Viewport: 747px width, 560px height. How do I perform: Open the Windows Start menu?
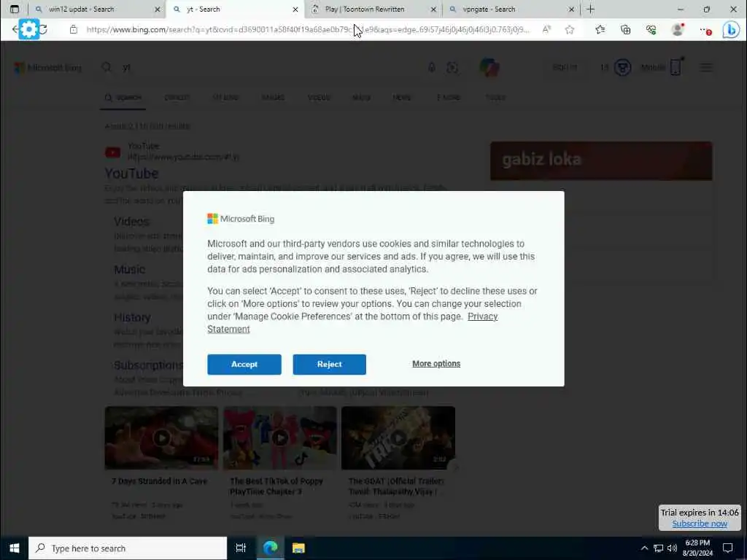(15, 548)
